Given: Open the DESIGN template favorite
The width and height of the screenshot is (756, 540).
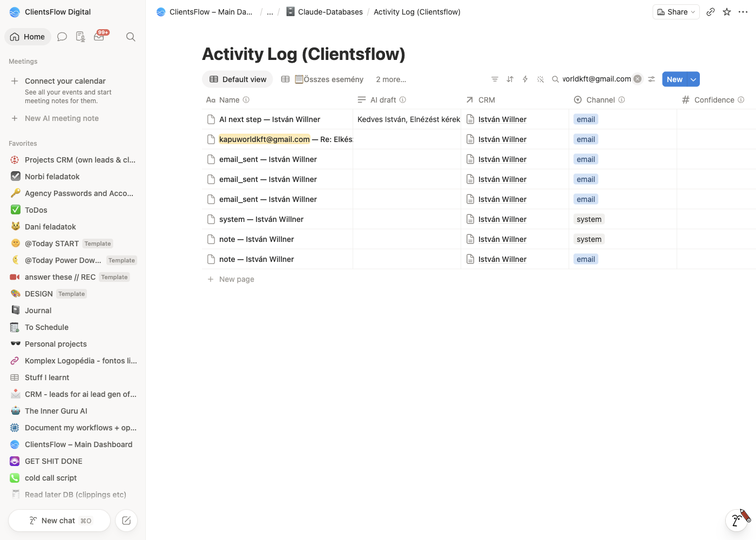Looking at the screenshot, I should pyautogui.click(x=73, y=294).
